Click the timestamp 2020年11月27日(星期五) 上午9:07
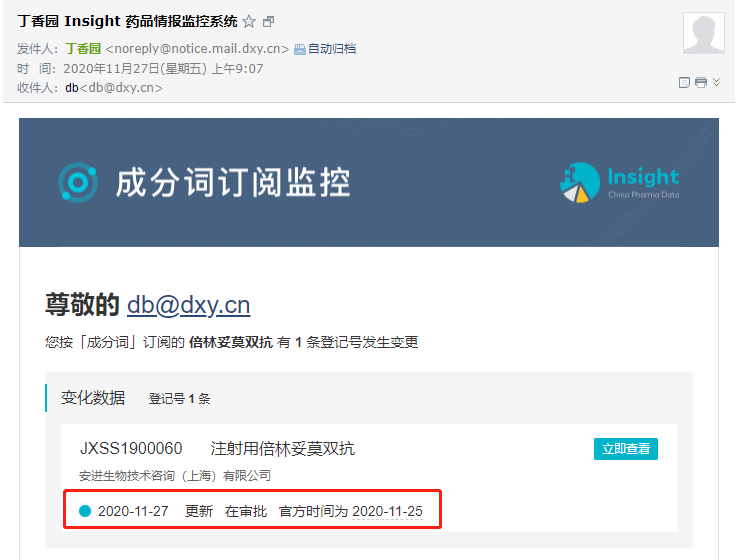 point(163,69)
